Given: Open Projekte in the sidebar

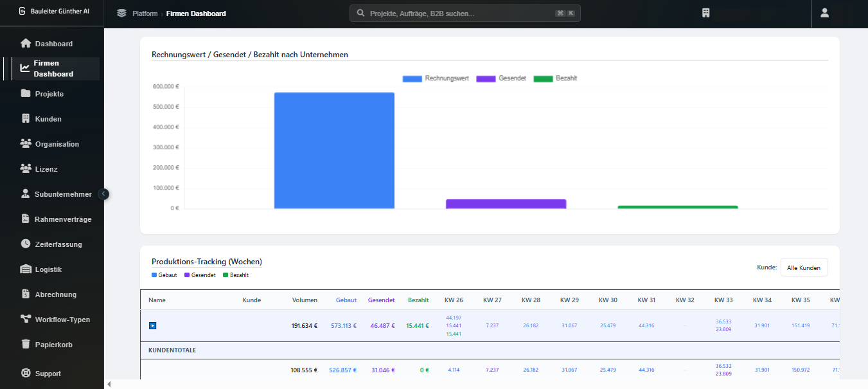Looking at the screenshot, I should coord(49,94).
